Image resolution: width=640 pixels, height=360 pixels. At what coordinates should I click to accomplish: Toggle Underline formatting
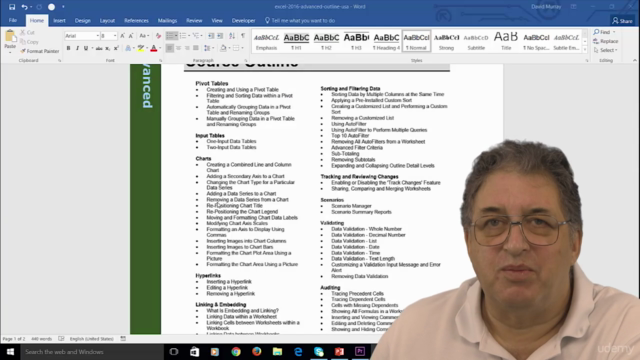86,48
